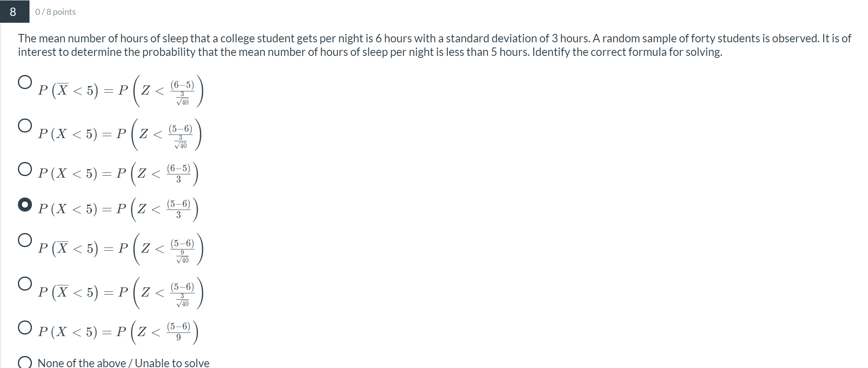The height and width of the screenshot is (368, 868).
Task: Choose option P(X < 5) = P(Z < (6−5)/3)
Action: (x=24, y=169)
